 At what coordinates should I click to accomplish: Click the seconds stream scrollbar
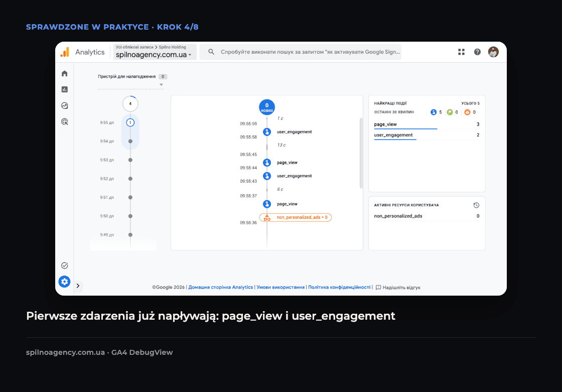tap(361, 153)
